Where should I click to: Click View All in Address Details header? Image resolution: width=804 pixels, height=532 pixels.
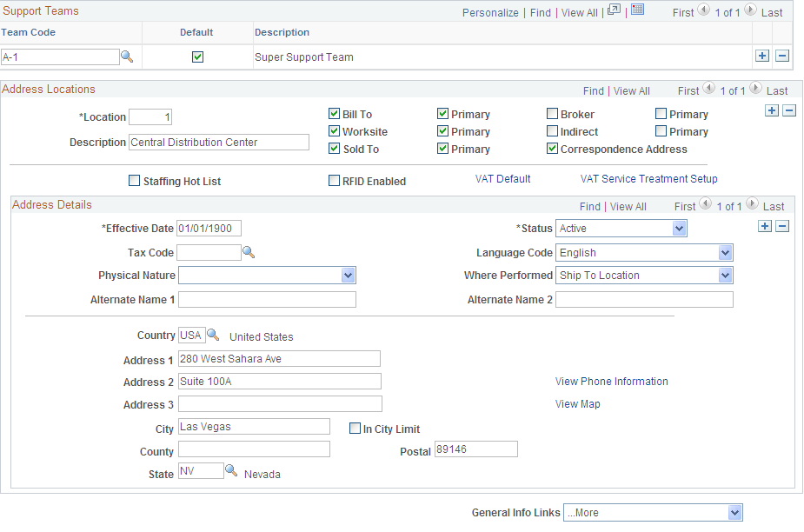628,206
